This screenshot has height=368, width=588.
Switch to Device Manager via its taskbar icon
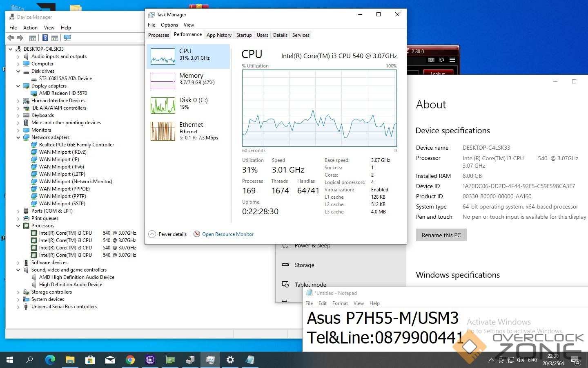190,360
